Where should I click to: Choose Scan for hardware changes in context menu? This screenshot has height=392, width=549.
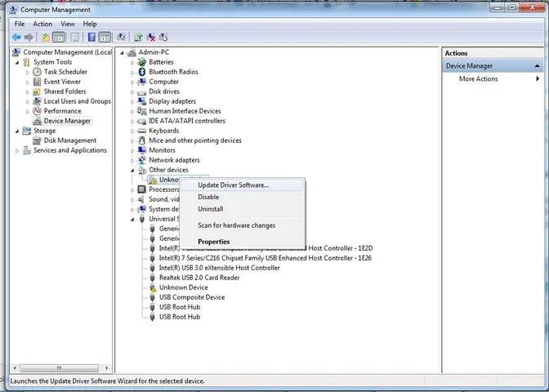242,225
